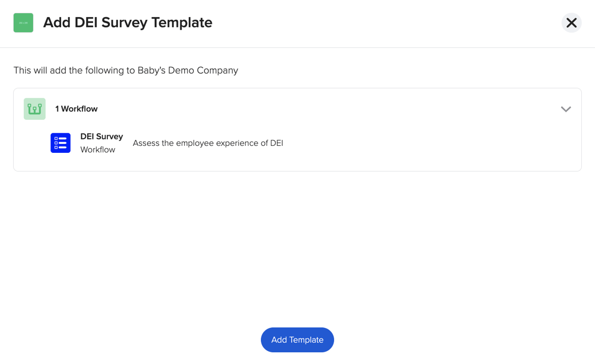Click the workflow icon next to '1 Workflow'

click(x=35, y=109)
